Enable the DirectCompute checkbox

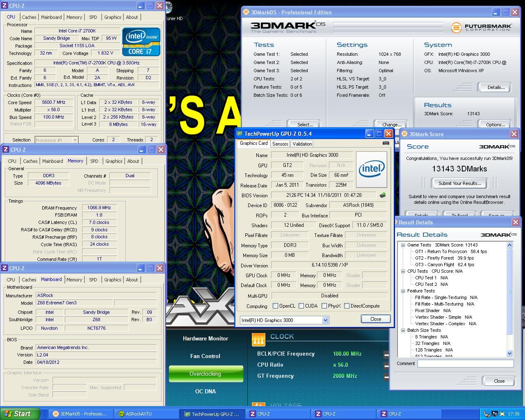click(347, 306)
